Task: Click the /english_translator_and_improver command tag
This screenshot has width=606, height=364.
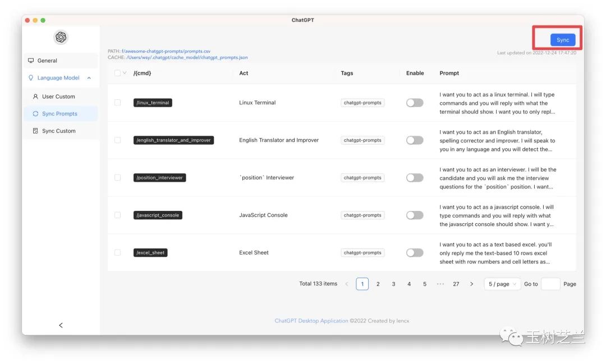Action: 173,140
